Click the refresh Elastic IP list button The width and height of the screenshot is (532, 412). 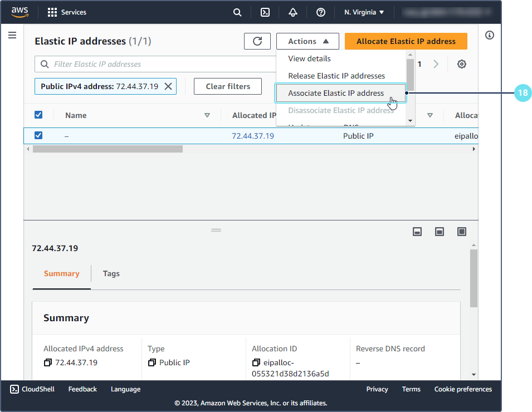[x=257, y=41]
